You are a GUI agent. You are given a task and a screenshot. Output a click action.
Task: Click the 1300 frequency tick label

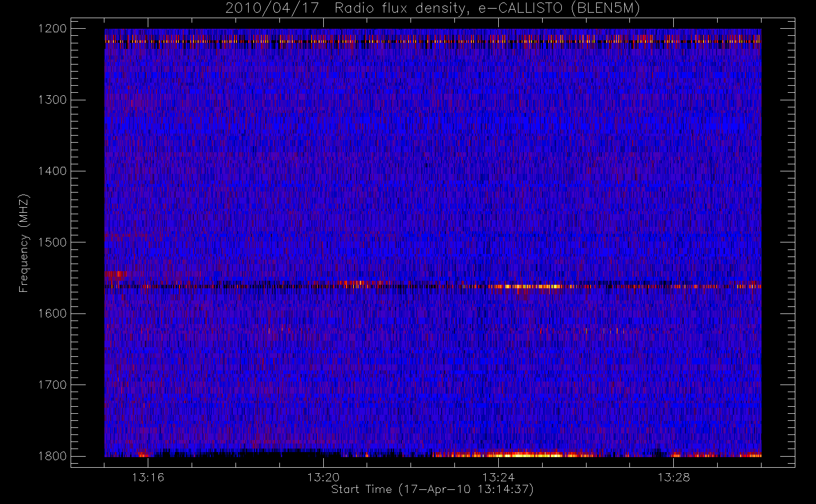tap(52, 100)
